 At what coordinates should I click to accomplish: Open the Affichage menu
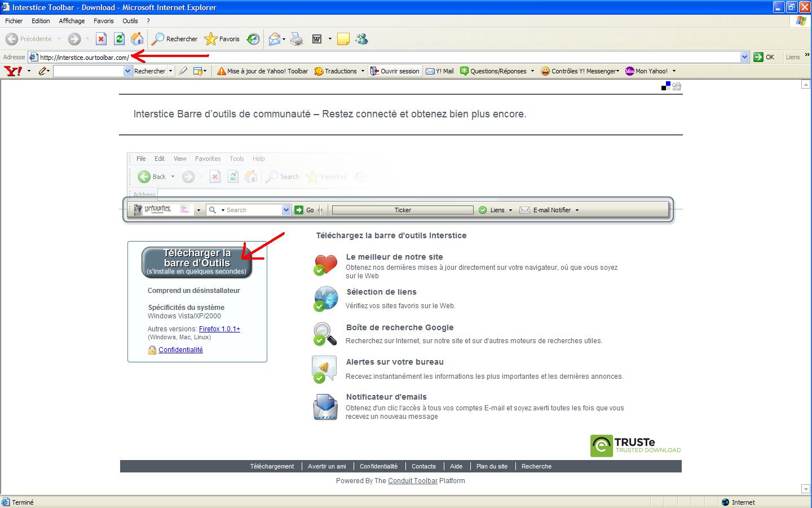[72, 21]
